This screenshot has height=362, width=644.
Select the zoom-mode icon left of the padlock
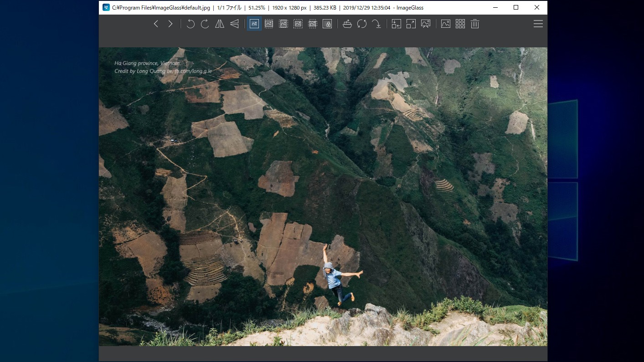click(x=313, y=24)
